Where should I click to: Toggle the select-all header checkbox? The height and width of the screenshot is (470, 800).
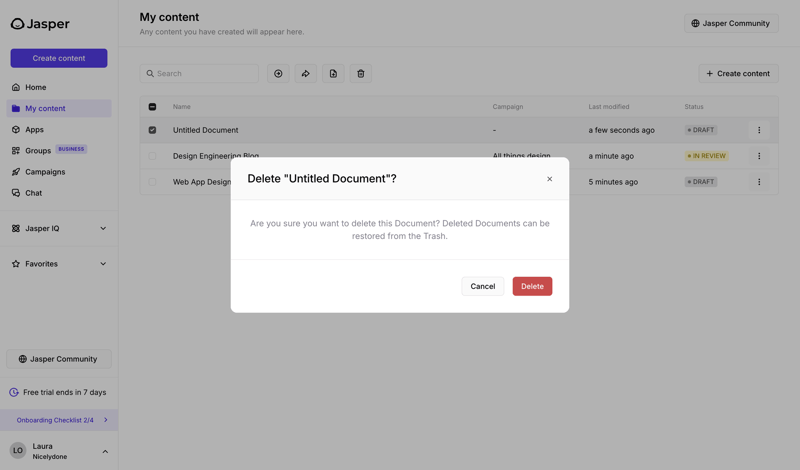point(152,107)
